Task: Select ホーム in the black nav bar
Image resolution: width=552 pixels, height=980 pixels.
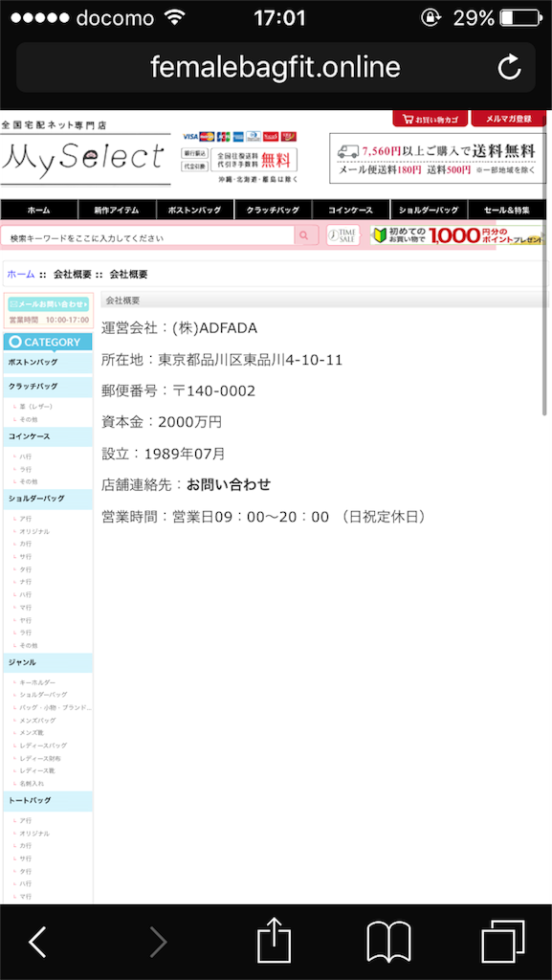Action: (x=38, y=210)
